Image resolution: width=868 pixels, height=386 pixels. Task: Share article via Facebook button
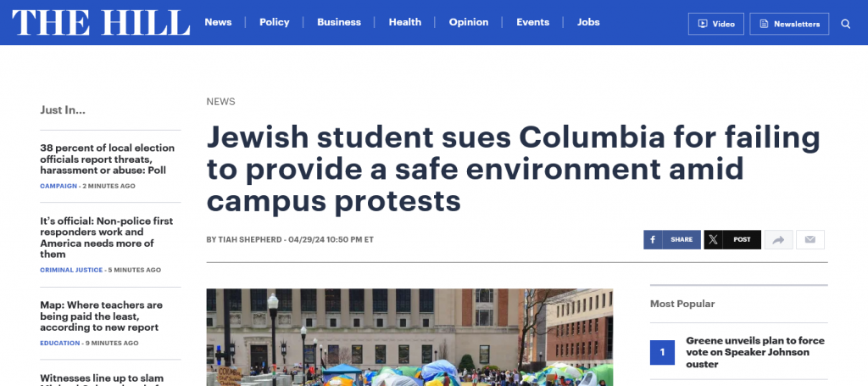671,240
